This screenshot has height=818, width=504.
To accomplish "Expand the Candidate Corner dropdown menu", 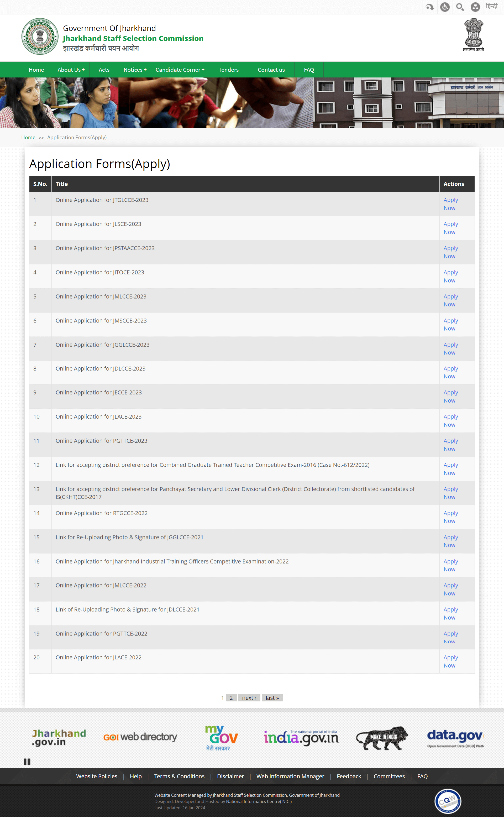I will (179, 70).
